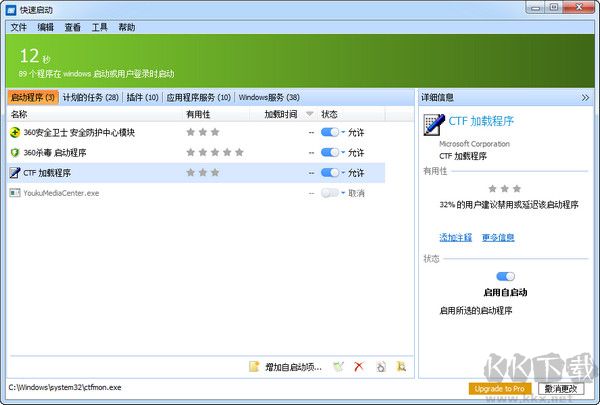Click Microsoft Corporation text in details
The height and width of the screenshot is (405, 600).
pos(474,144)
